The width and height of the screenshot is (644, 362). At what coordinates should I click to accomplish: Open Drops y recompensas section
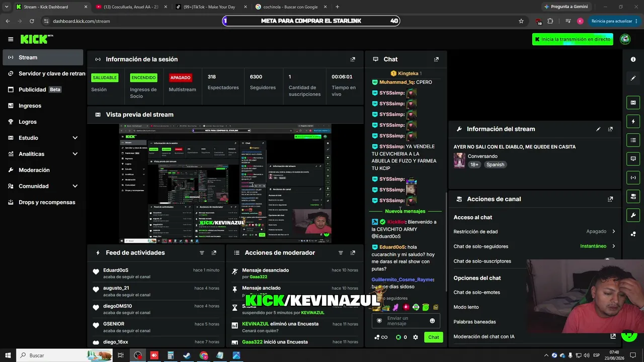(43, 202)
